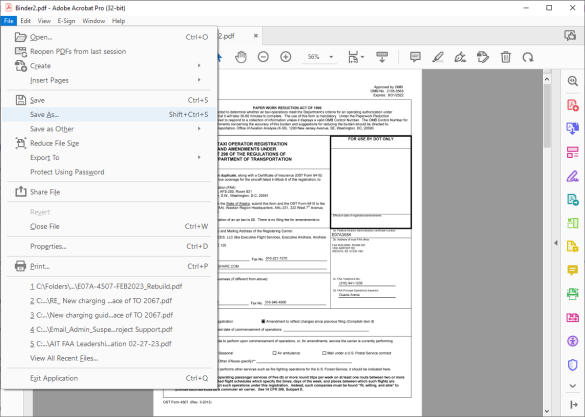
Task: Click Share File menu entry
Action: coord(109,192)
